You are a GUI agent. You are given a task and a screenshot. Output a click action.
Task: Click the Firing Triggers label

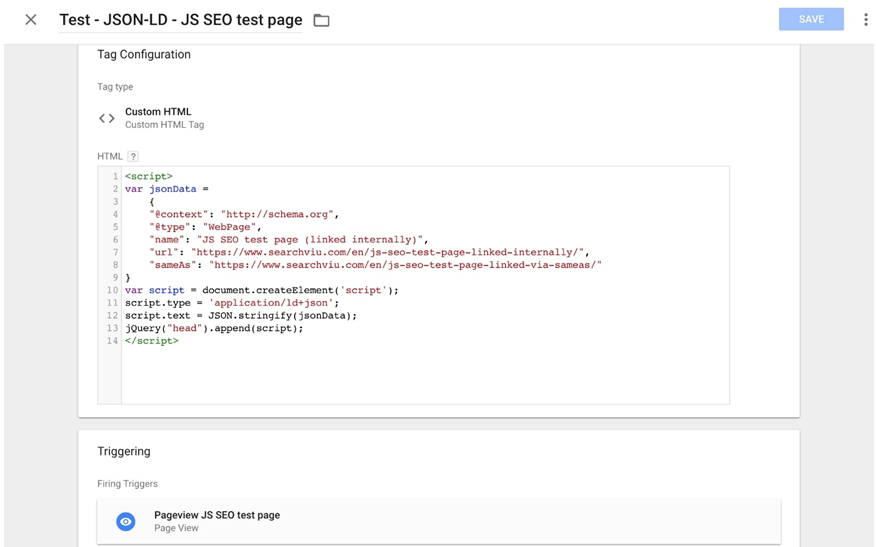127,484
